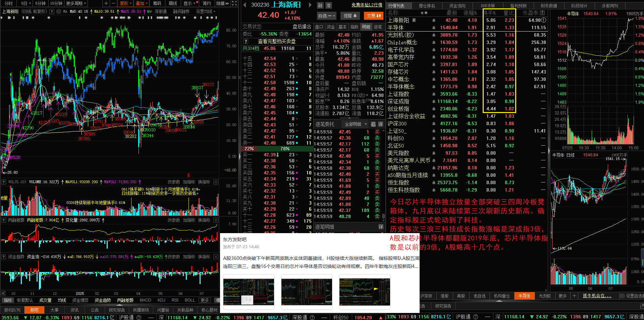Click bell alert icon in 上海新阳 row
The width and height of the screenshot is (644, 320).
click(x=434, y=20)
